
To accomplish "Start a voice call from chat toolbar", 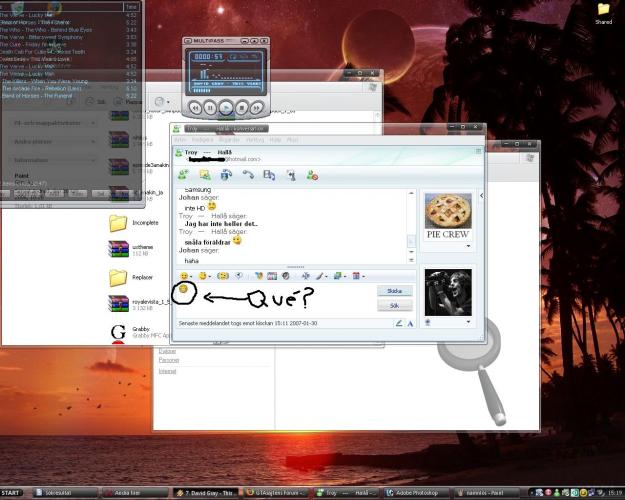I will click(248, 175).
